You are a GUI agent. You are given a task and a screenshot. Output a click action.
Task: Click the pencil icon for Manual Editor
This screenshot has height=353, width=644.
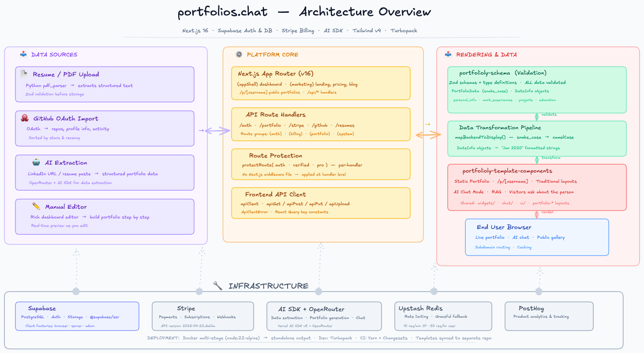[x=36, y=207]
